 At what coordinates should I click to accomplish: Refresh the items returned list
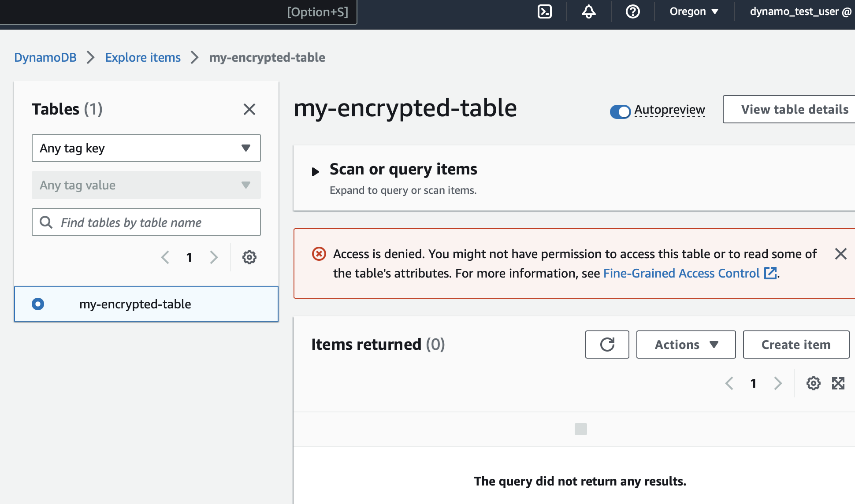tap(607, 345)
